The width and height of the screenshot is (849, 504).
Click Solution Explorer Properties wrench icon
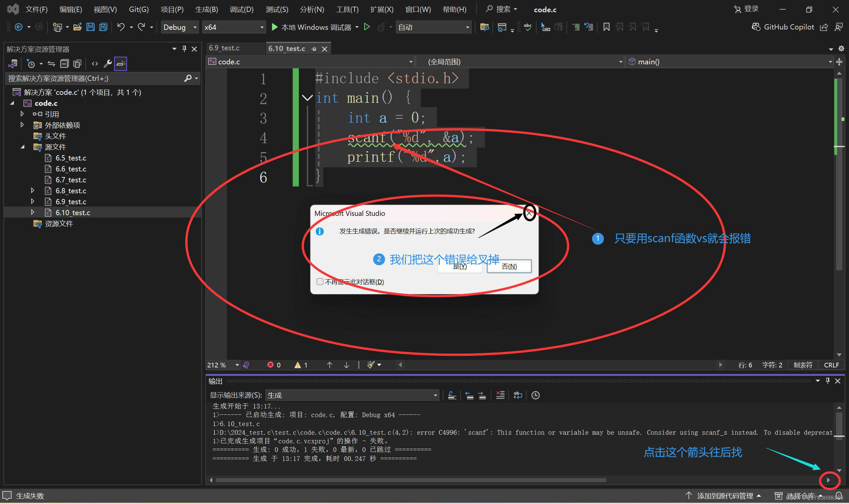pyautogui.click(x=108, y=64)
